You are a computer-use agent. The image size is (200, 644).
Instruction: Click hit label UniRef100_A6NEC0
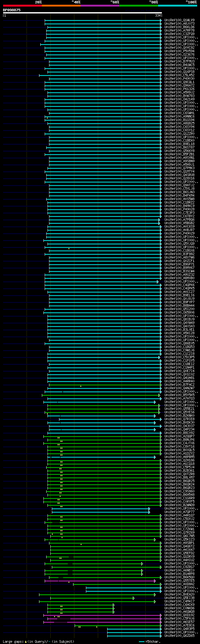pos(179,570)
